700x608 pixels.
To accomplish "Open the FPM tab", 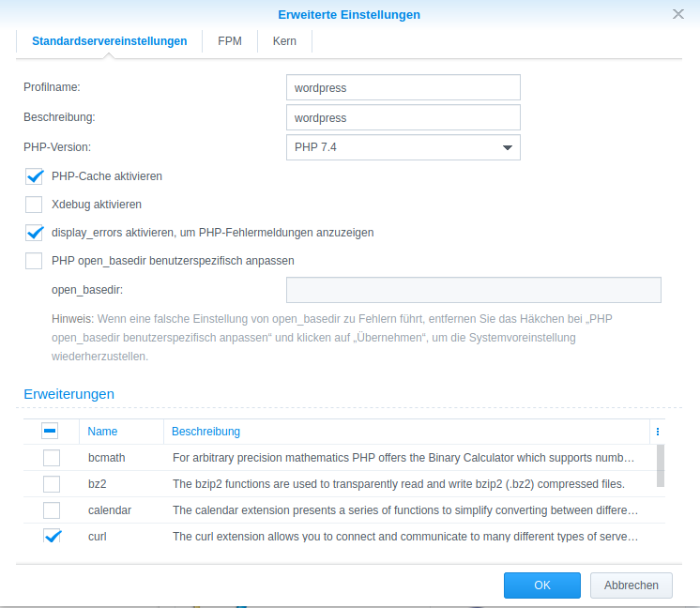I will click(230, 41).
